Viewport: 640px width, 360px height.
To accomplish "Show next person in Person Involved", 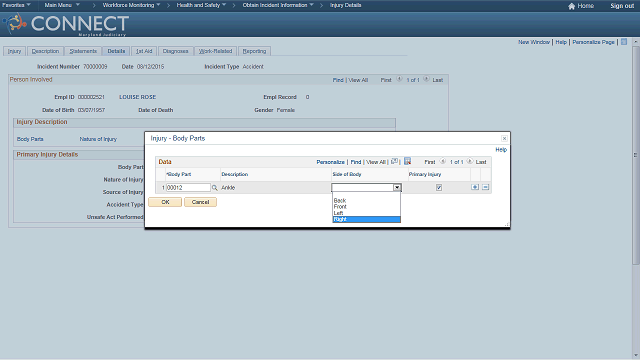I will 426,80.
